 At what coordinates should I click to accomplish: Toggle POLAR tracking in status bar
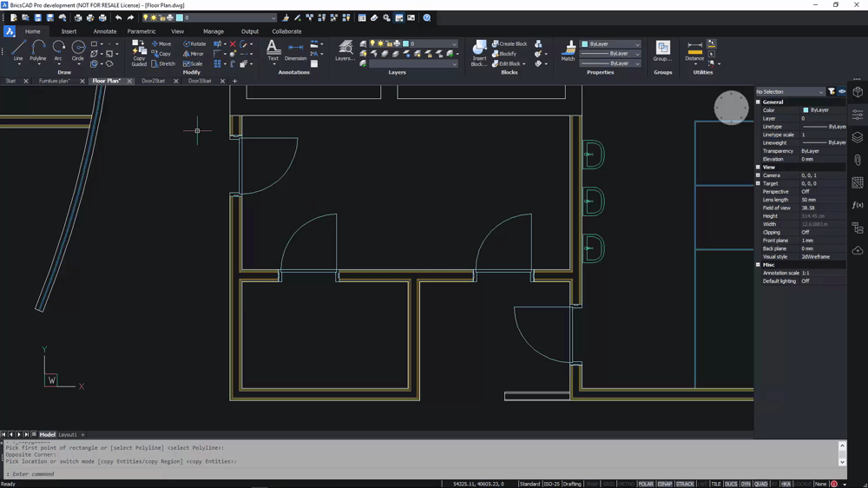click(646, 484)
